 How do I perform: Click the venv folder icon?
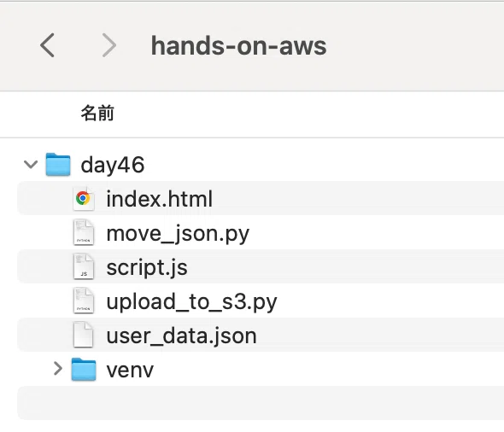click(84, 370)
